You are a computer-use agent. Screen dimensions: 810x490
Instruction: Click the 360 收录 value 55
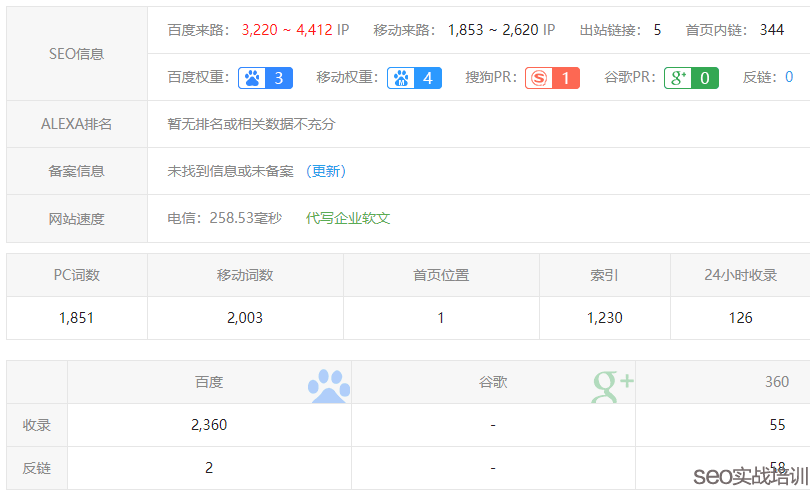[x=777, y=424]
